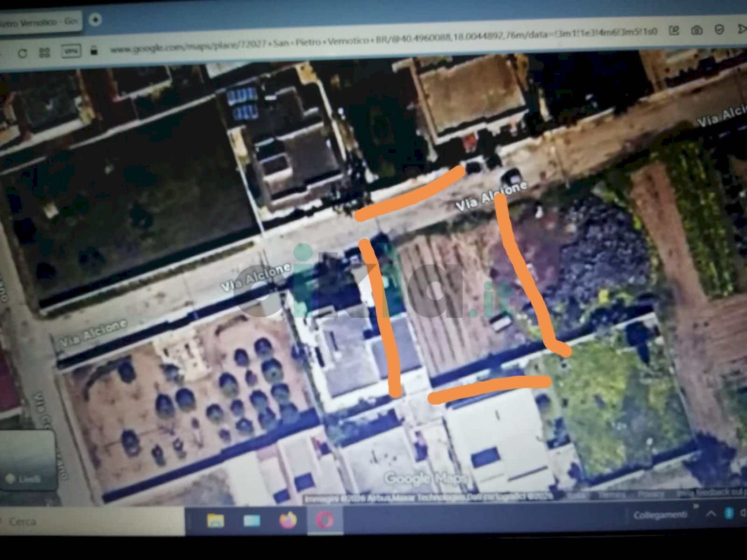
Task: Click the Termini link on map footer
Action: point(612,495)
